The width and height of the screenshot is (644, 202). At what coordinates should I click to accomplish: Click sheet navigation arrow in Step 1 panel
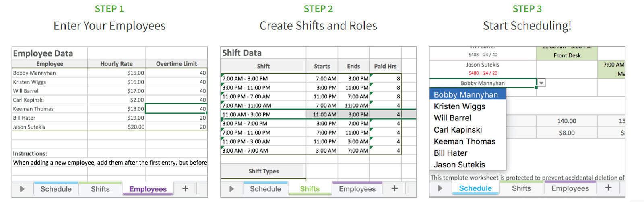click(22, 189)
